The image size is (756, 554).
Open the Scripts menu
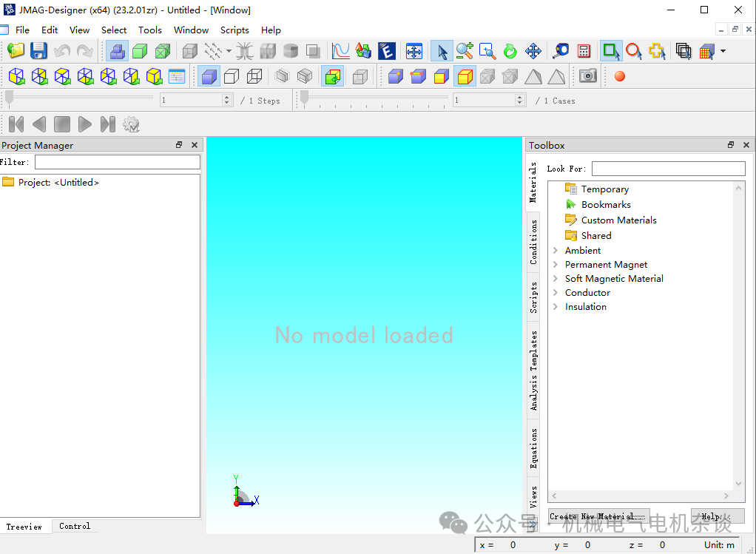[234, 30]
